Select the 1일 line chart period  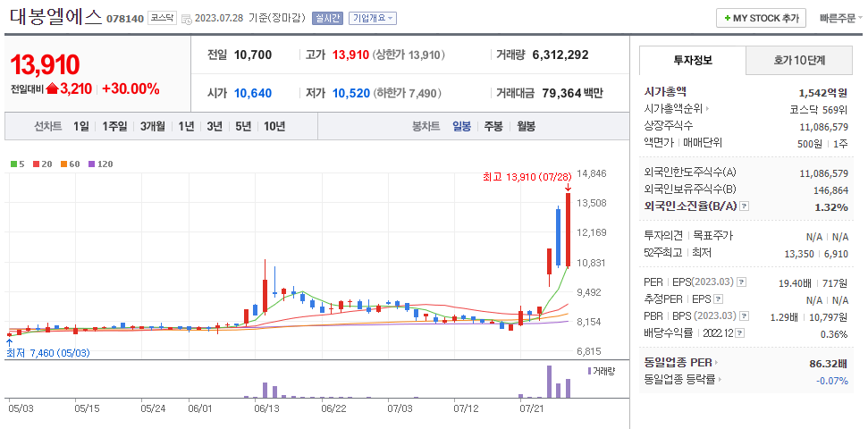point(80,126)
